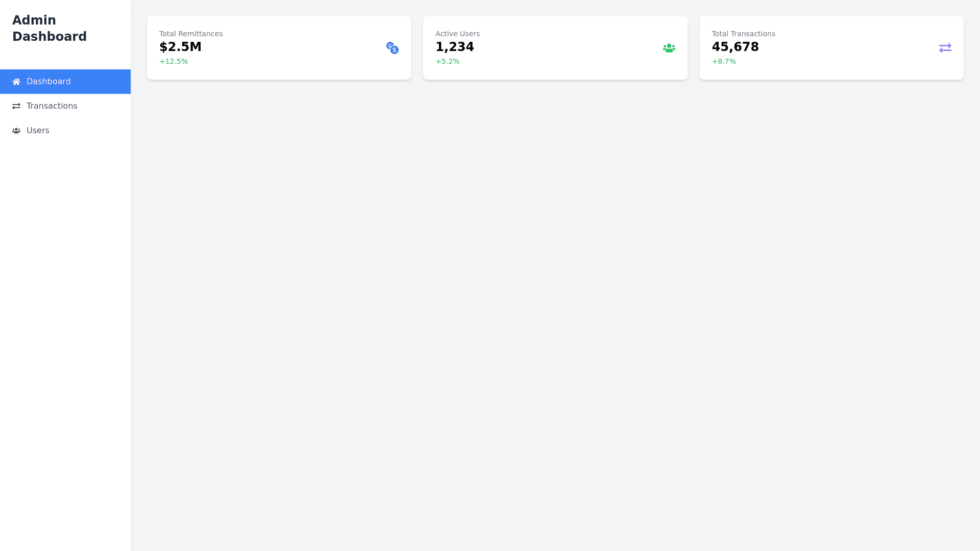The image size is (980, 551).
Task: Click the blue coins icon on Total Remittances
Action: tap(392, 48)
